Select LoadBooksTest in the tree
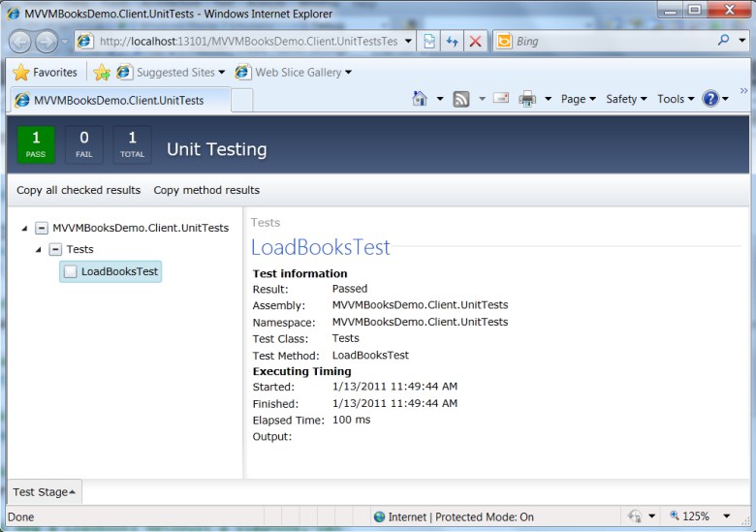The image size is (756, 532). 119,271
